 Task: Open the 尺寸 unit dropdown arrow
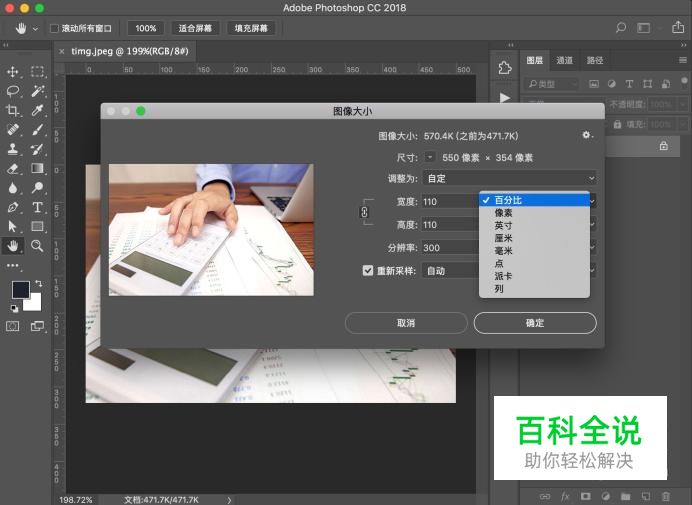(429, 157)
